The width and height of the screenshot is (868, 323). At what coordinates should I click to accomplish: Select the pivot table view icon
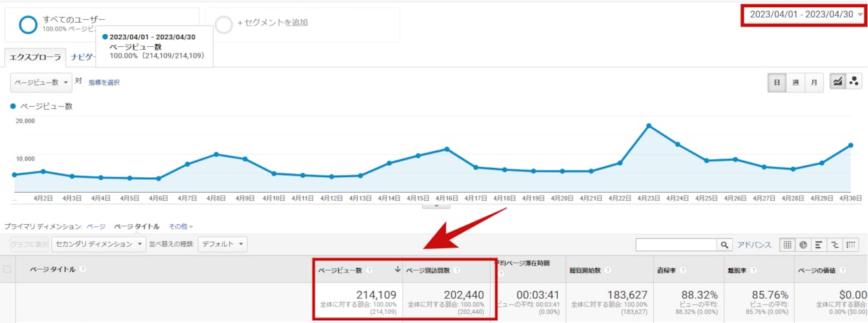[x=850, y=245]
